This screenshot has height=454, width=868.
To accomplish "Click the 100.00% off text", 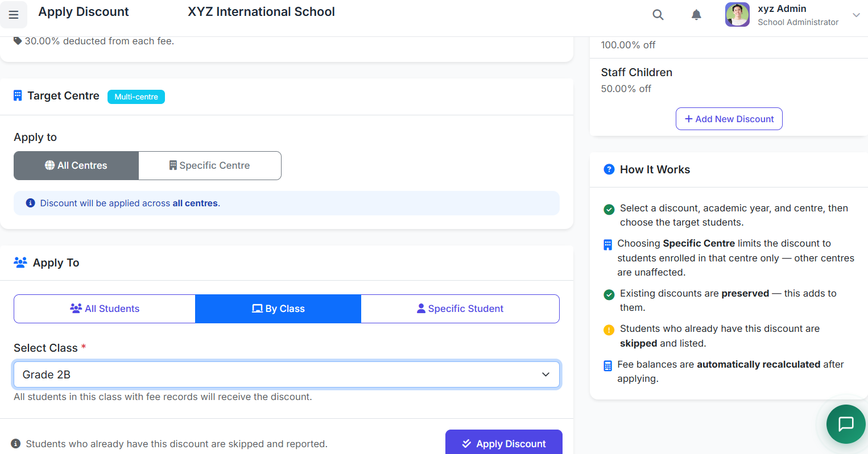I will point(628,45).
